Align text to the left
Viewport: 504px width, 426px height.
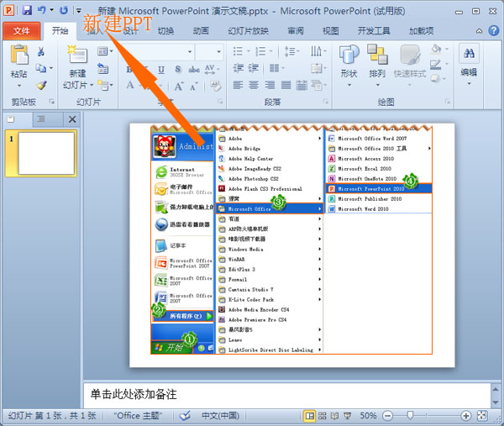(x=238, y=85)
